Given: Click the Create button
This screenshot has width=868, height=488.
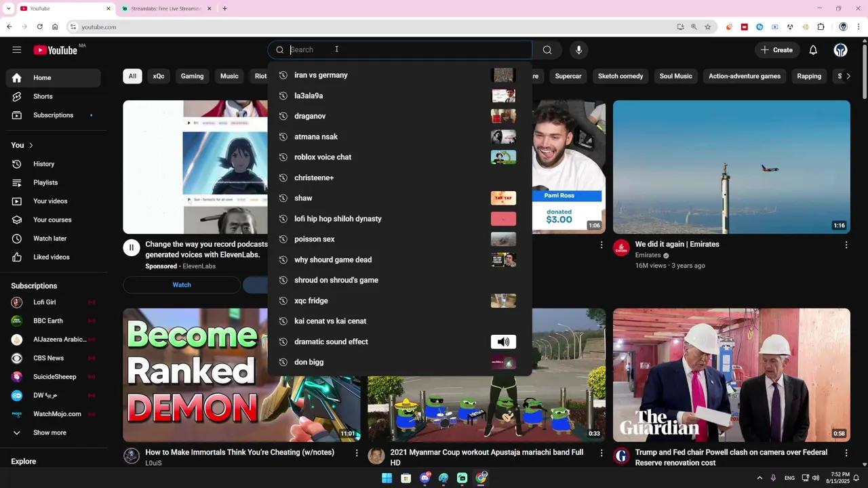Looking at the screenshot, I should click(776, 49).
